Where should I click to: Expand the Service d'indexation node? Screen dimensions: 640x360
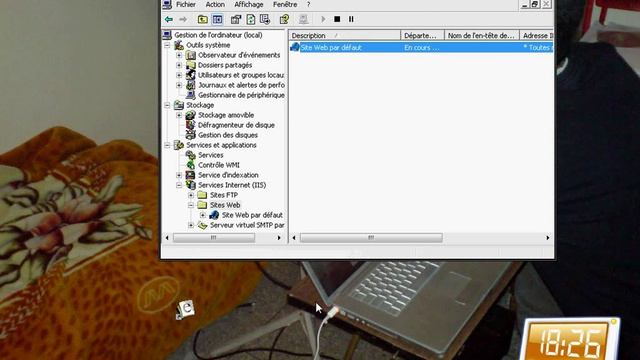click(x=179, y=175)
